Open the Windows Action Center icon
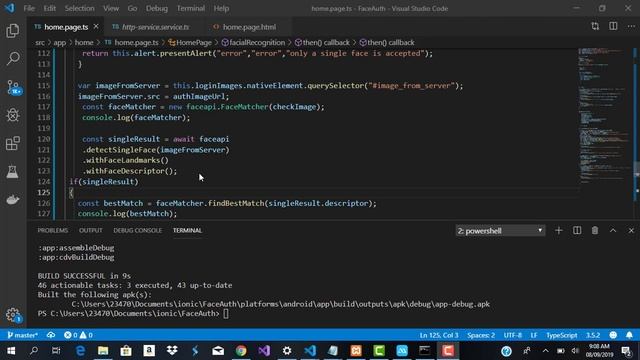This screenshot has height=360, width=640. point(626,351)
